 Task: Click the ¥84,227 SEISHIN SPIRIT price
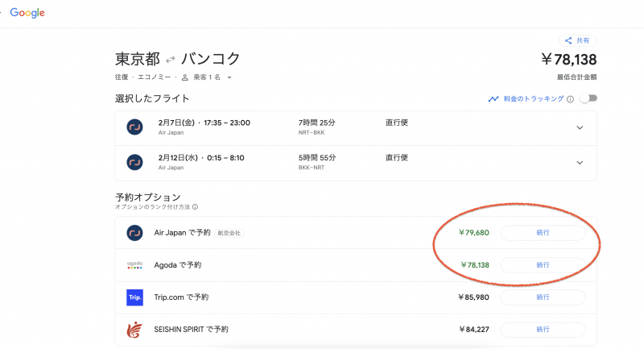474,330
